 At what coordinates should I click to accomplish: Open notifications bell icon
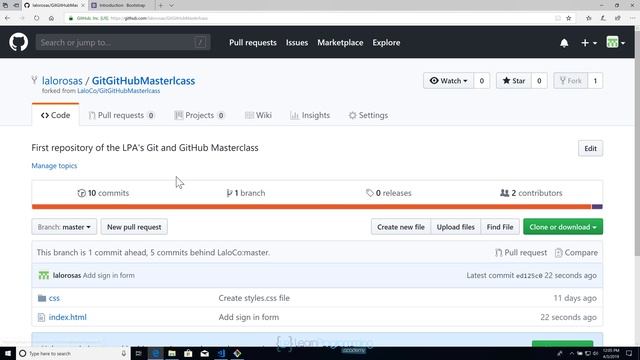[x=564, y=43]
